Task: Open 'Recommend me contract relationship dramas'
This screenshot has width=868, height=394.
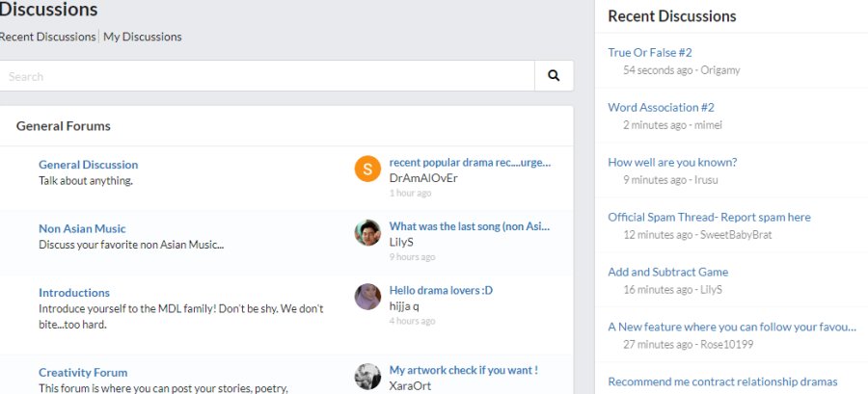Action: [722, 381]
